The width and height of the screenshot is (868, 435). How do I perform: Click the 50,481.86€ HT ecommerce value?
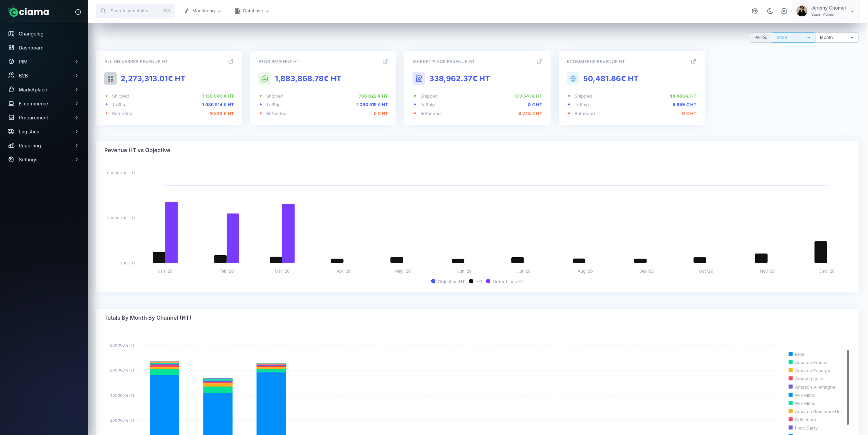(611, 78)
